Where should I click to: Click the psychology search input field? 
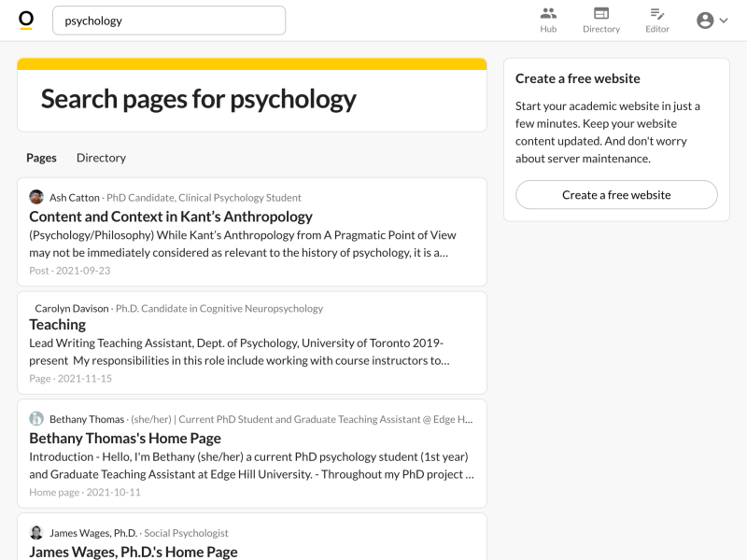(169, 21)
